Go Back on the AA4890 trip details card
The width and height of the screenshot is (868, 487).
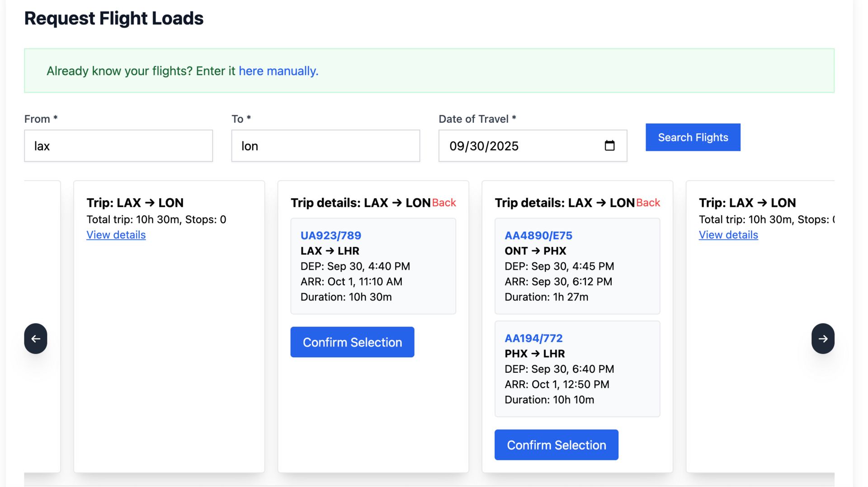[648, 203]
